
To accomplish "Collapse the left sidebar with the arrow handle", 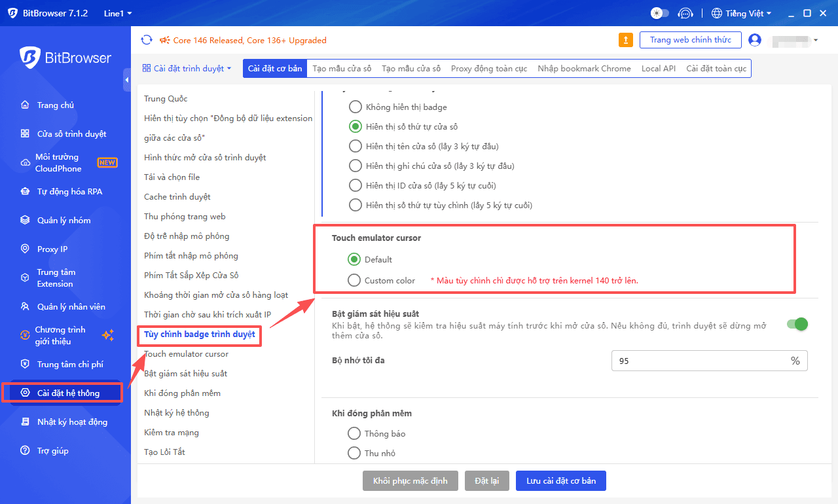I will (x=126, y=80).
